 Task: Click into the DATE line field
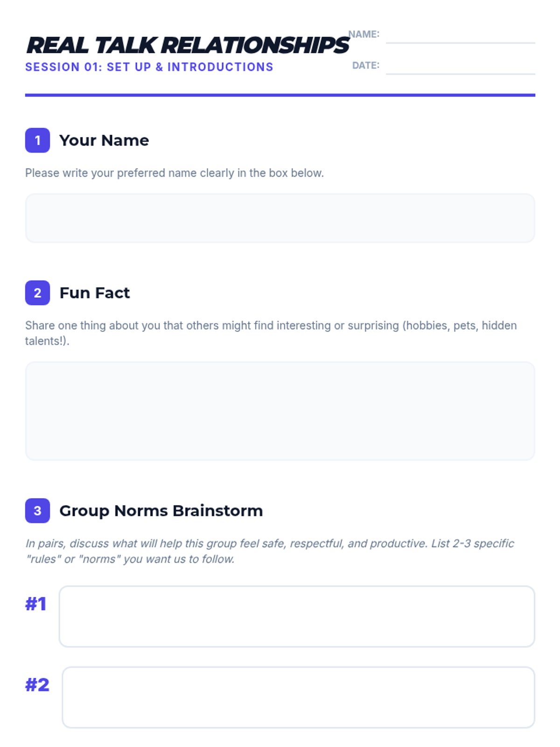tap(461, 66)
